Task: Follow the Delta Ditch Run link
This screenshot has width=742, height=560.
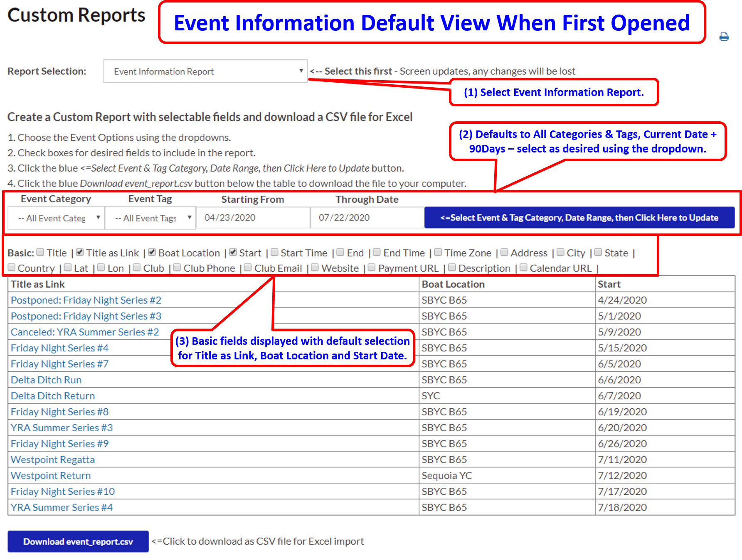Action: 46,380
